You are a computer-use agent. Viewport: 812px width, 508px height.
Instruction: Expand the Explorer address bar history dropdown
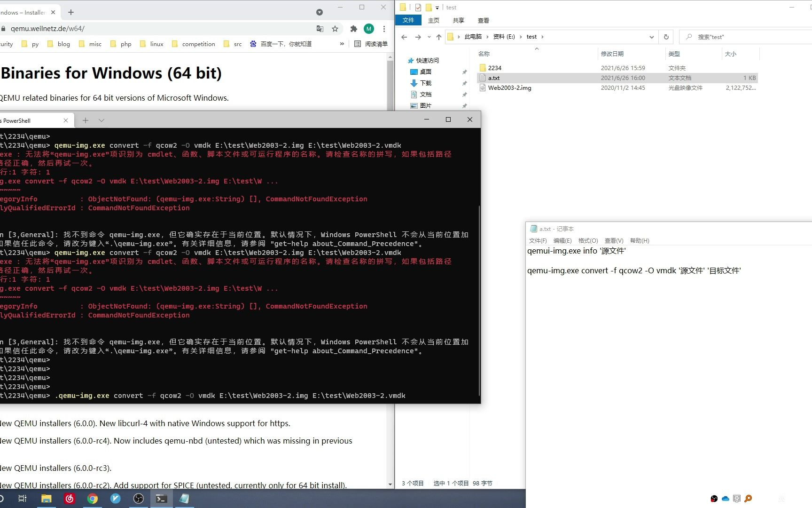coord(651,37)
